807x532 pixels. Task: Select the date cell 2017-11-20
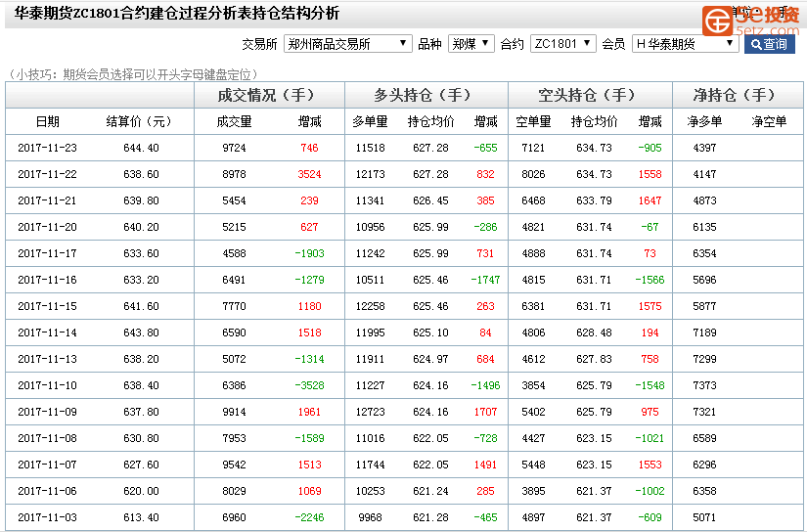coord(47,227)
